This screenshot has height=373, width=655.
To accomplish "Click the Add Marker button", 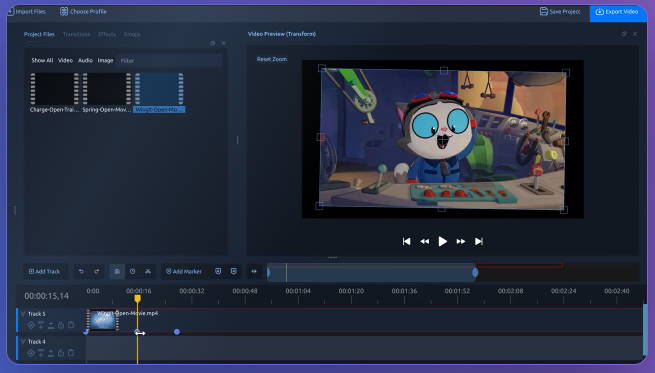I will coord(184,272).
